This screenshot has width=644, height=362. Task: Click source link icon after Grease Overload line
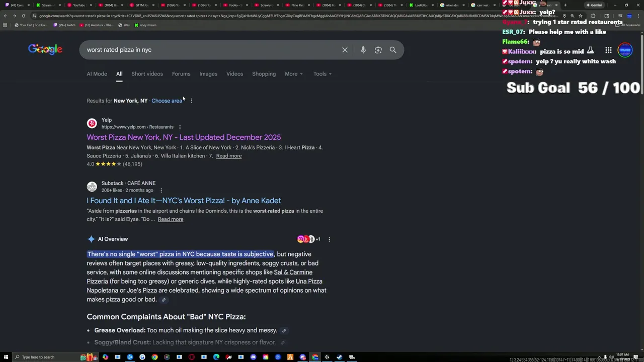(284, 331)
